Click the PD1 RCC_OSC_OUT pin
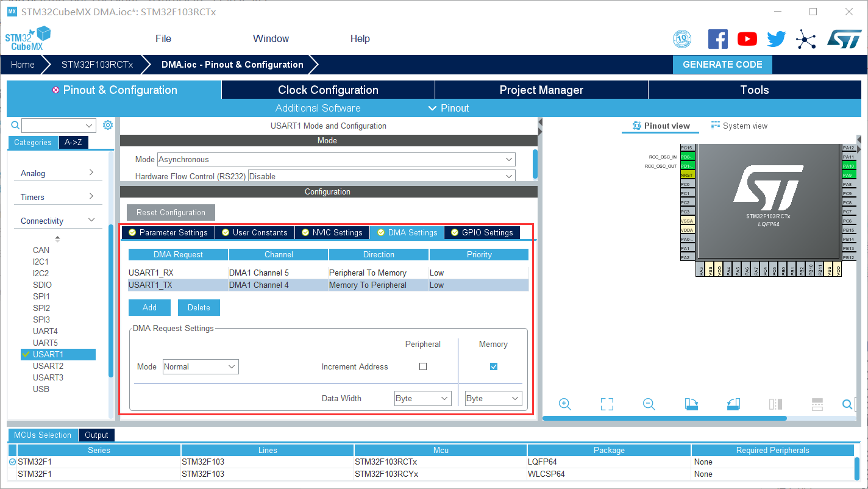 (x=687, y=166)
